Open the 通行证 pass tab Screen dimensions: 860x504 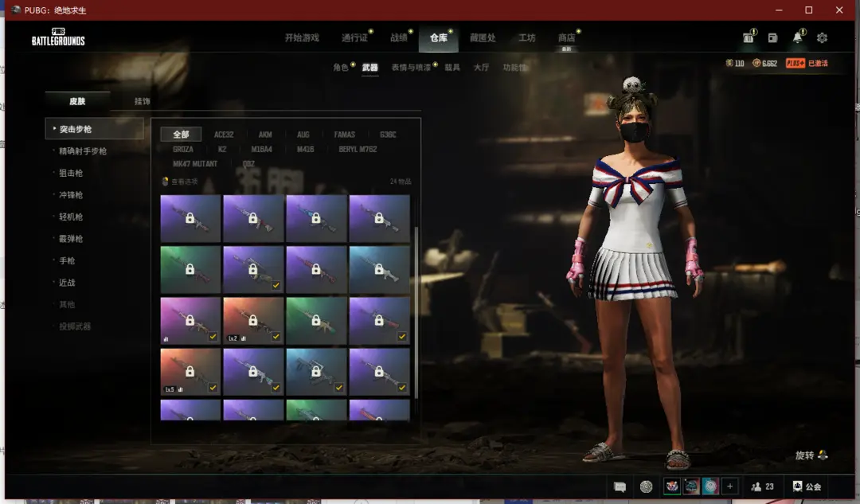tap(355, 38)
